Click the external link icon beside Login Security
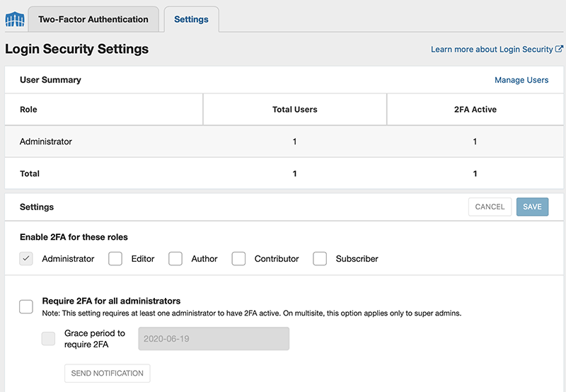Viewport: 566px width, 392px height. pyautogui.click(x=559, y=49)
